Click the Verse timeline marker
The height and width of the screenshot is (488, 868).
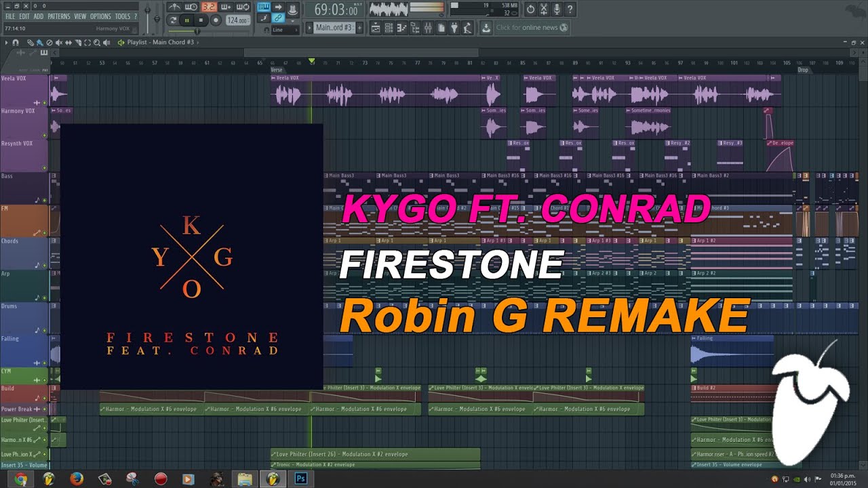coord(277,70)
